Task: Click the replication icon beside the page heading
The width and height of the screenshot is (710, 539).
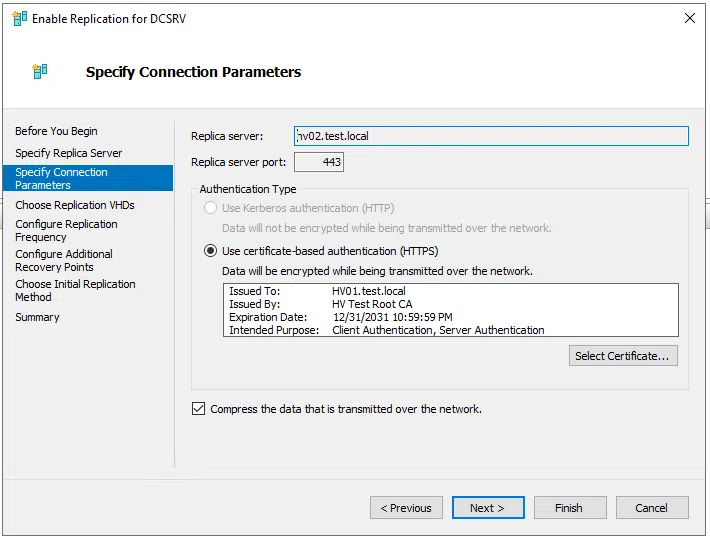Action: point(40,72)
